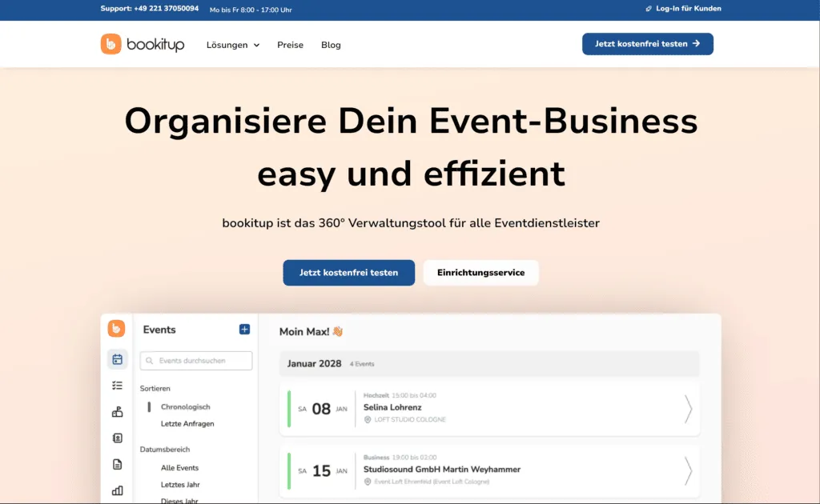The width and height of the screenshot is (820, 504).
Task: Open the Einrichtungsservice page
Action: point(480,272)
